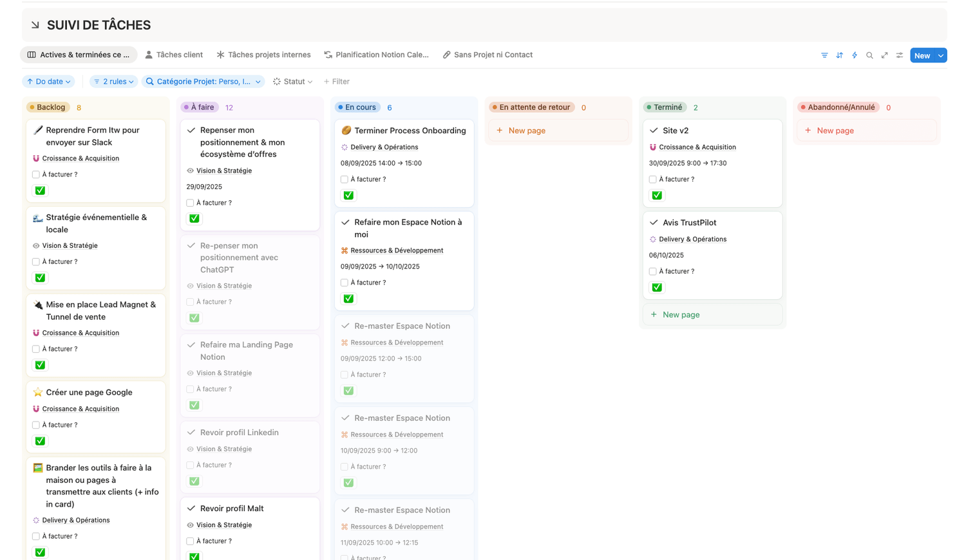This screenshot has width=966, height=560.
Task: Open view settings sliders icon
Action: click(x=900, y=55)
